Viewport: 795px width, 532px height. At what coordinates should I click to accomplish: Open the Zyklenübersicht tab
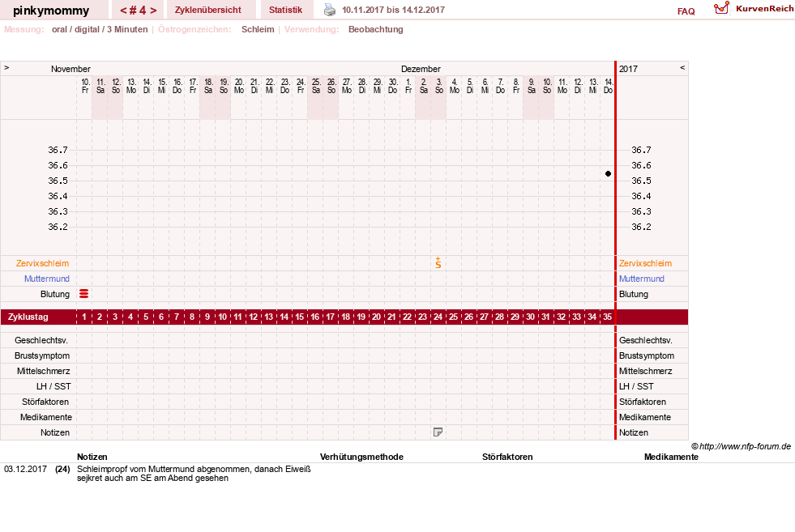[208, 10]
